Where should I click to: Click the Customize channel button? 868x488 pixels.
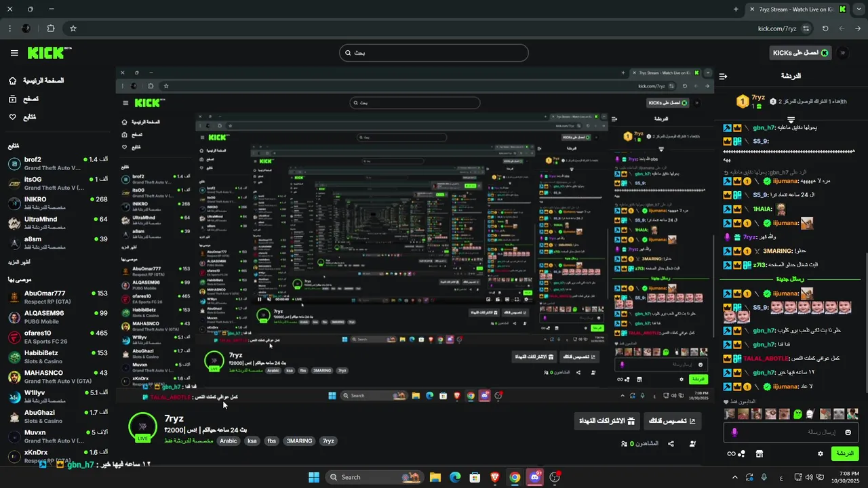[x=672, y=421]
